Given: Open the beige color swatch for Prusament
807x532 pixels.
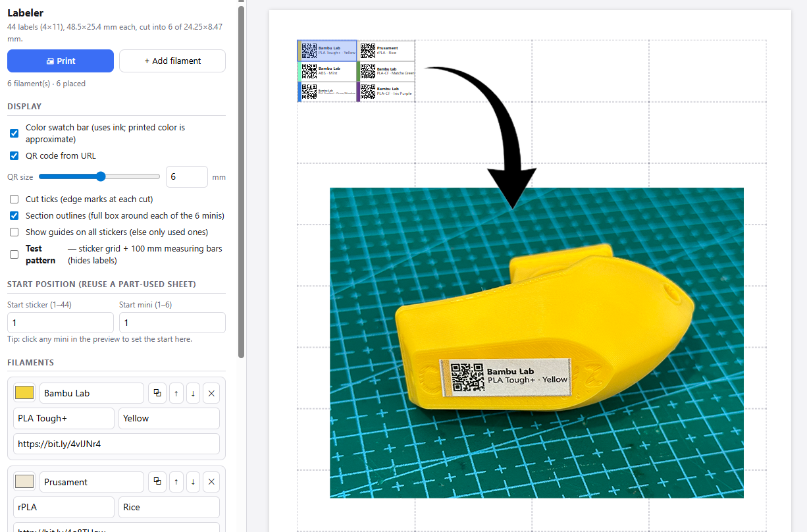Looking at the screenshot, I should [x=24, y=482].
